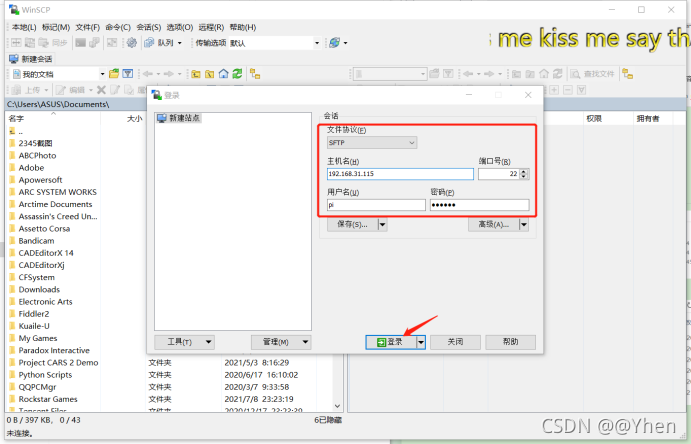Viewport: 691px width, 444px height.
Task: Click the Close (关闭) button in login dialog
Action: [455, 342]
